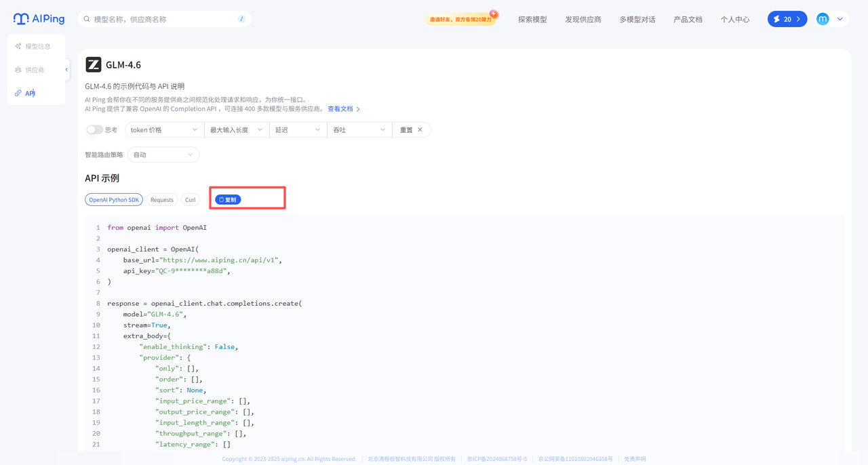Click the "API 示例" heading
Image resolution: width=868 pixels, height=465 pixels.
click(x=102, y=178)
